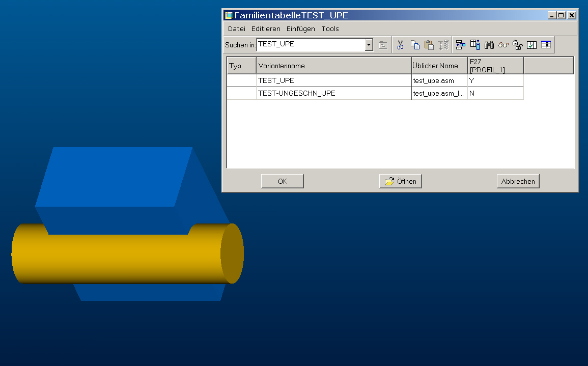Find variant with the binoculars icon
588x366 pixels.
(489, 45)
